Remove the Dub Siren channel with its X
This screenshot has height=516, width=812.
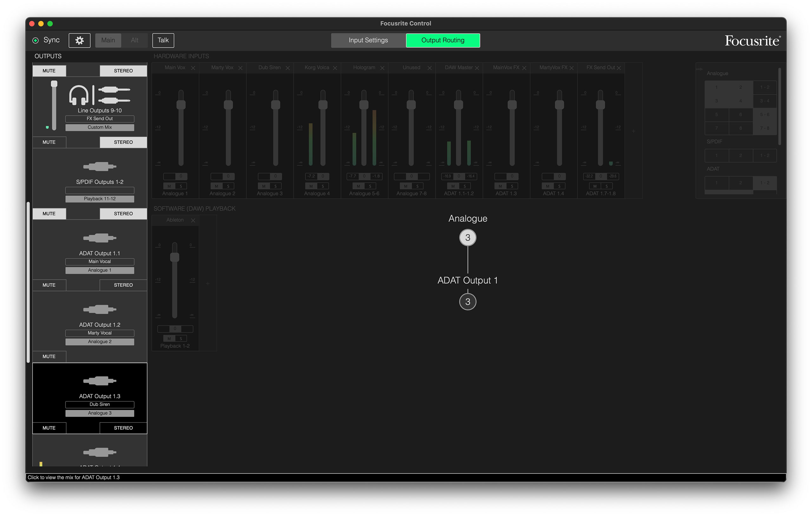pyautogui.click(x=288, y=68)
